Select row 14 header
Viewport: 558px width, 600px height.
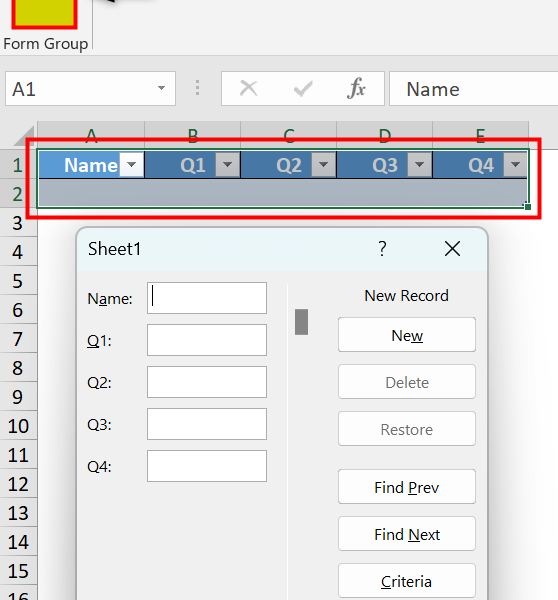(18, 542)
